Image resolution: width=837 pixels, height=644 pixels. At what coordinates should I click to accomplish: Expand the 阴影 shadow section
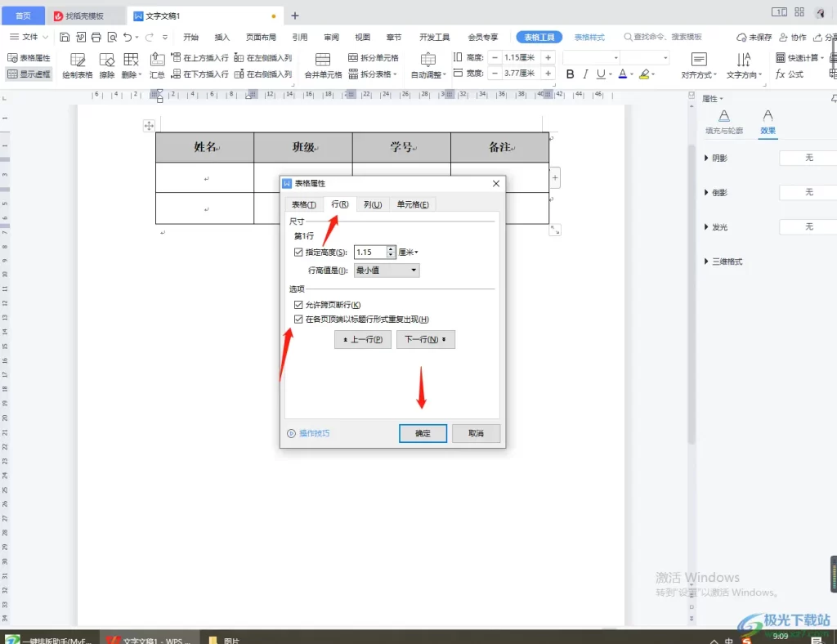[x=707, y=158]
